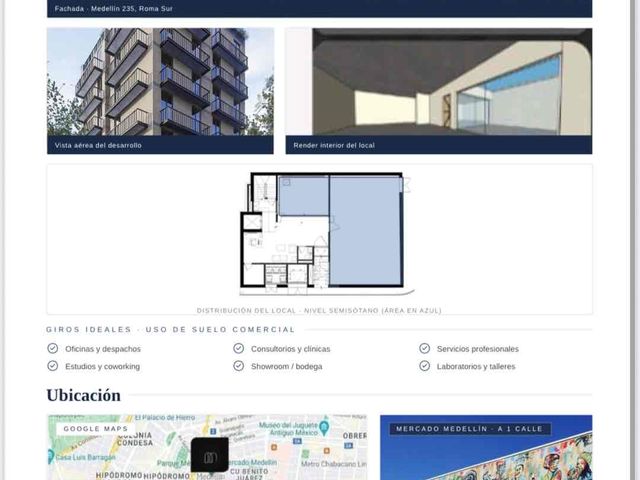The height and width of the screenshot is (480, 640).
Task: Click the floor plan distribution image
Action: [325, 234]
